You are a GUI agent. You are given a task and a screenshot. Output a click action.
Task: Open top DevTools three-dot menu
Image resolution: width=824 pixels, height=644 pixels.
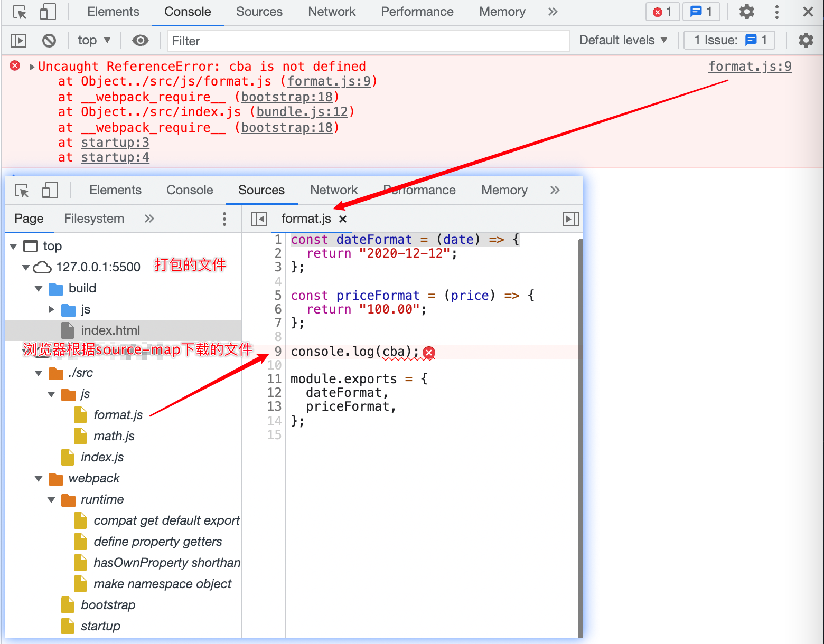click(x=776, y=12)
